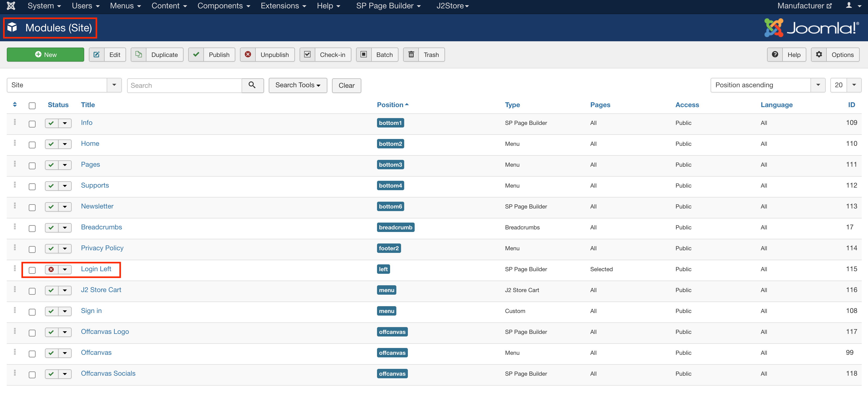This screenshot has width=868, height=395.
Task: Click the Joomla logo icon in top bar
Action: pyautogui.click(x=11, y=6)
